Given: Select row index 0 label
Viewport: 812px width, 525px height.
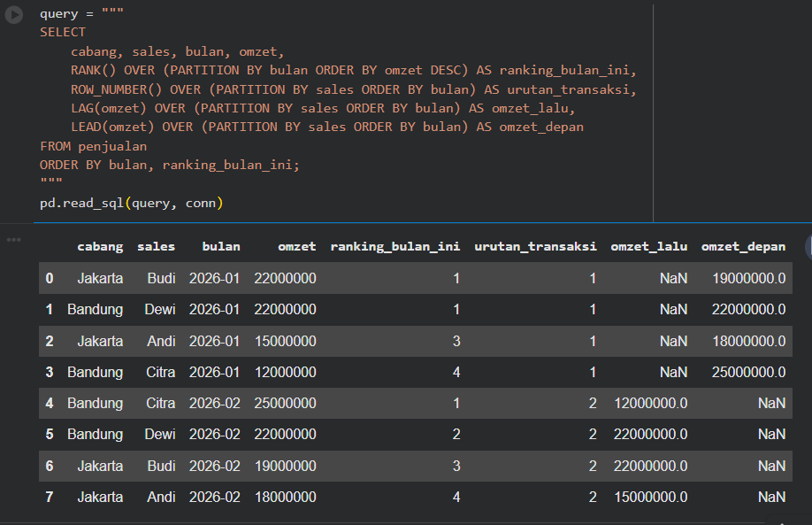Looking at the screenshot, I should coord(50,278).
